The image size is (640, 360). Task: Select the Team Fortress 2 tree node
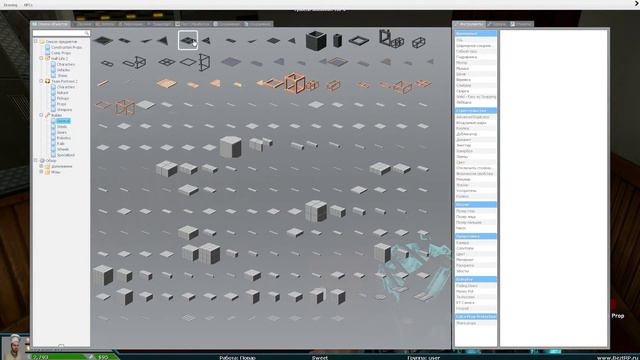[64, 81]
